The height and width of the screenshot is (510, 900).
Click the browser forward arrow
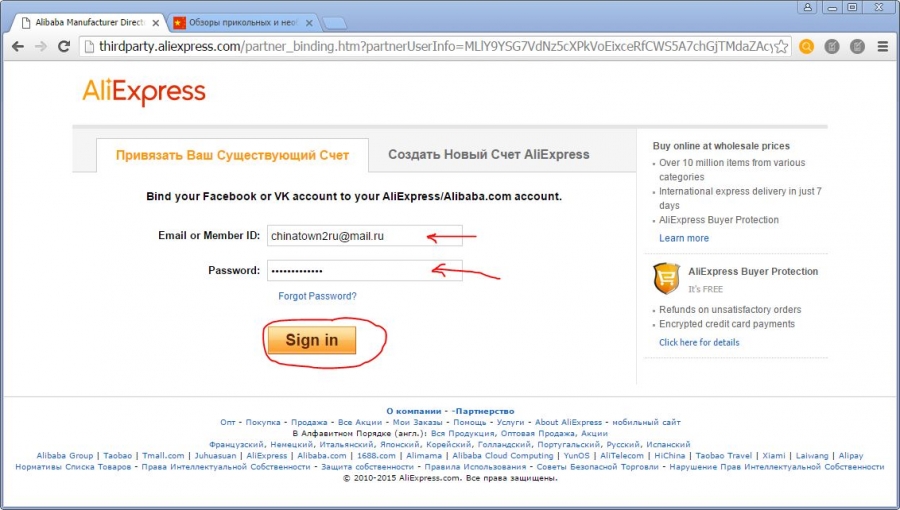click(41, 46)
